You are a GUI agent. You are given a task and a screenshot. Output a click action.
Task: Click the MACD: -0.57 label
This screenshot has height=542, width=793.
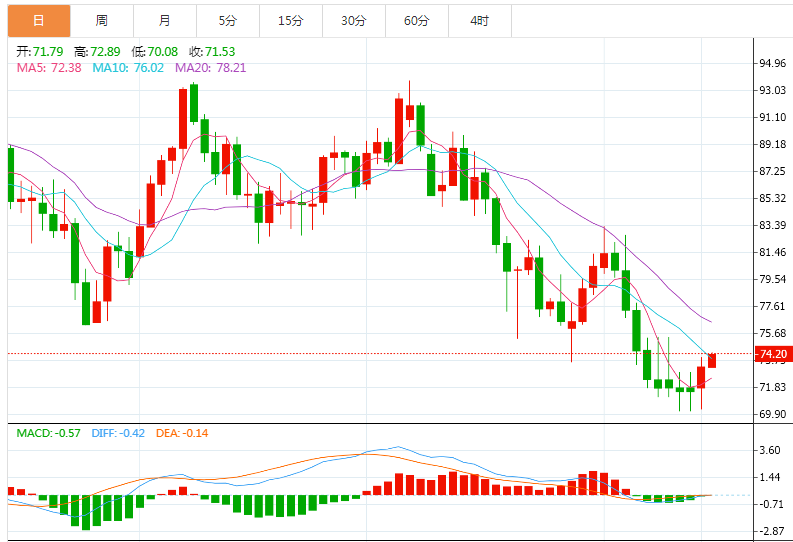tap(49, 433)
